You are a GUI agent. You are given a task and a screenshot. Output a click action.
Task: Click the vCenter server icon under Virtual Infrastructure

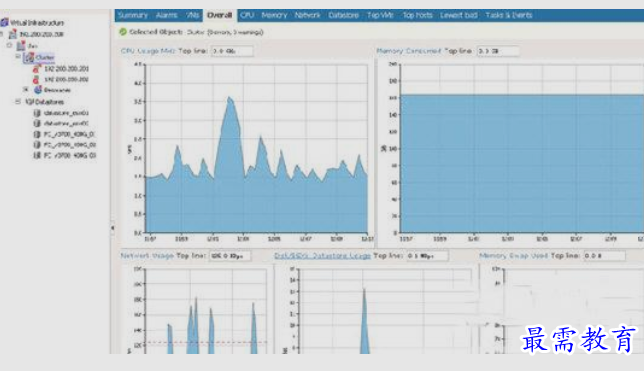point(13,34)
